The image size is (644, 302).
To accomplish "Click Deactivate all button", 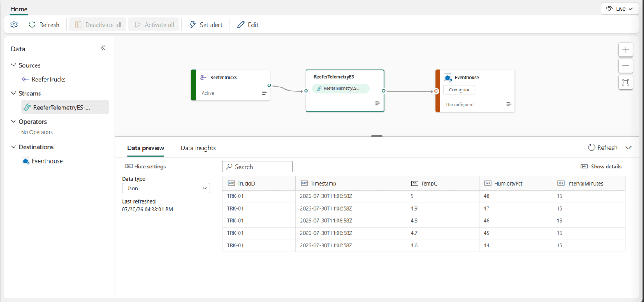I will (98, 25).
